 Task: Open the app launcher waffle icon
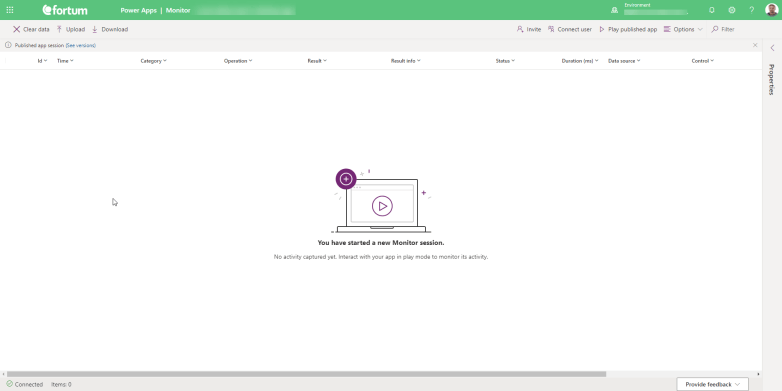pos(10,10)
